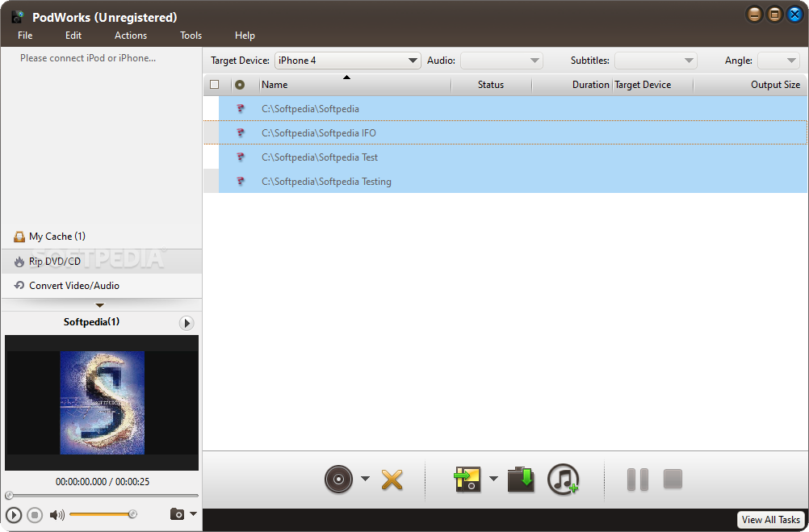The width and height of the screenshot is (809, 532).
Task: Mute the preview with the speaker icon
Action: 57,515
